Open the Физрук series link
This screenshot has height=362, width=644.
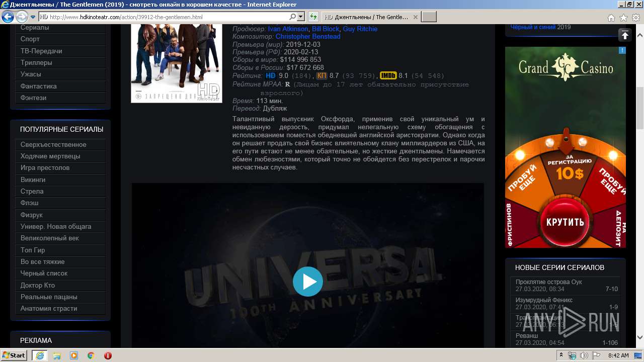[x=60, y=215]
